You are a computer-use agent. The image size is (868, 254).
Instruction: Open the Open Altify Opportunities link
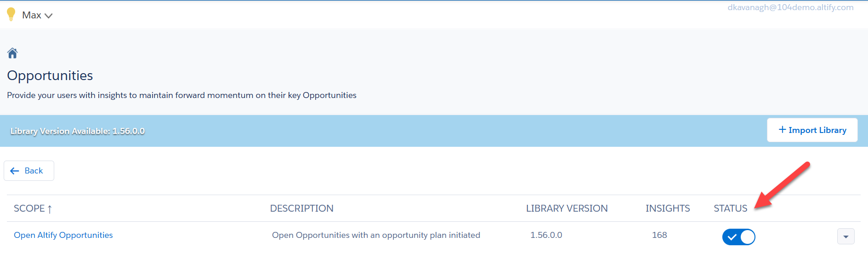(63, 235)
